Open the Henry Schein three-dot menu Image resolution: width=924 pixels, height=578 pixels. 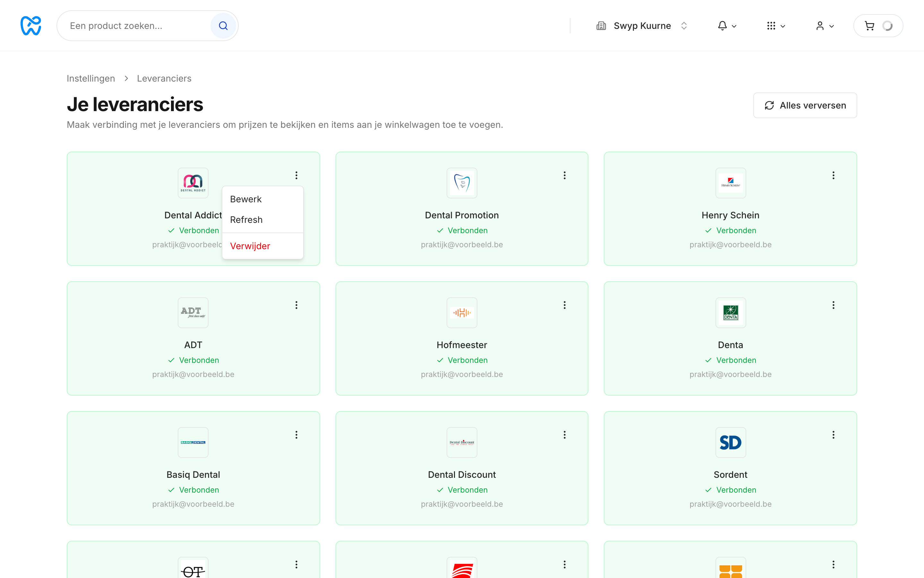(834, 175)
